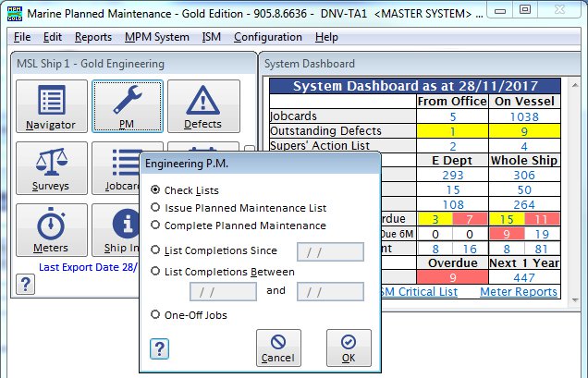Click the Whole Ship value 81
Screen dimensions: 588x378
543,249
